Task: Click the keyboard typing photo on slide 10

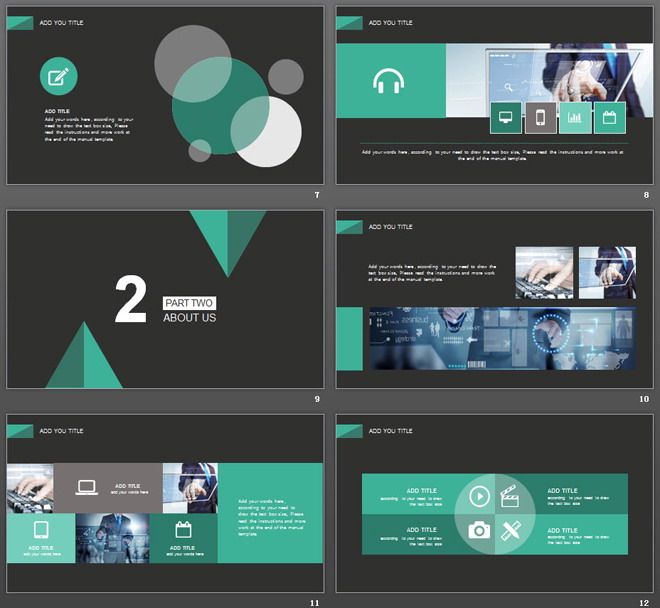Action: tap(544, 272)
